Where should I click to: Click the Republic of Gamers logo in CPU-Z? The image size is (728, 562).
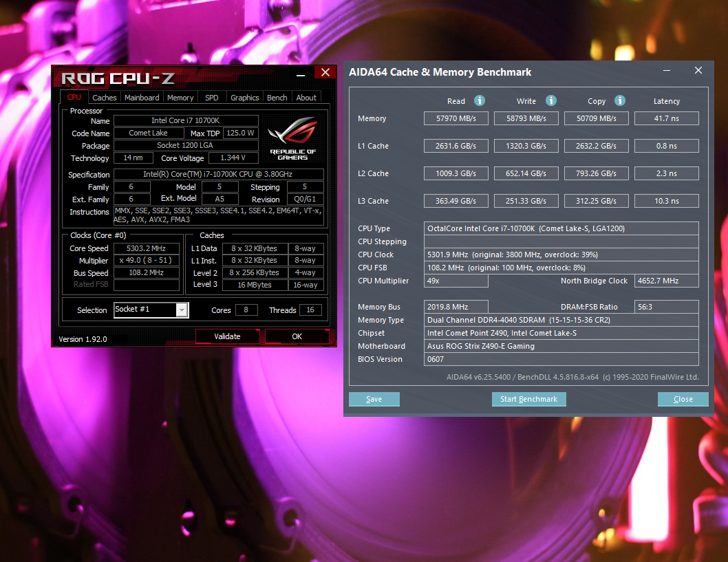292,138
